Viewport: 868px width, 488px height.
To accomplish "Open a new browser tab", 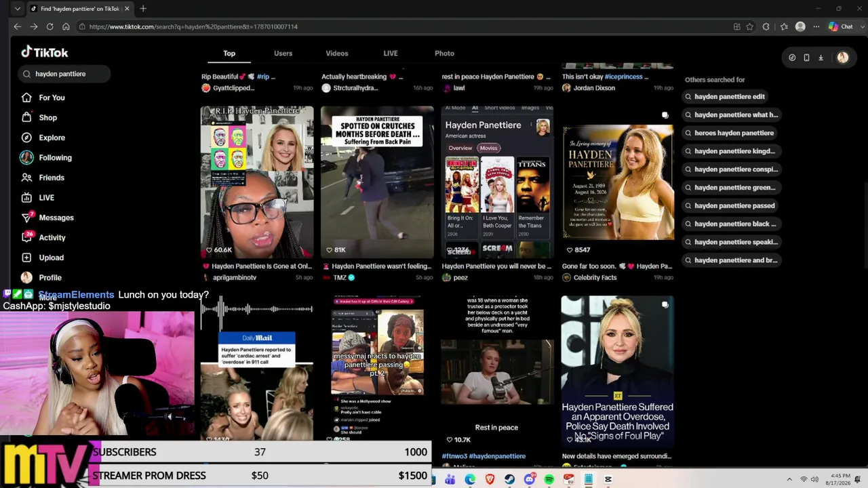I will click(143, 9).
